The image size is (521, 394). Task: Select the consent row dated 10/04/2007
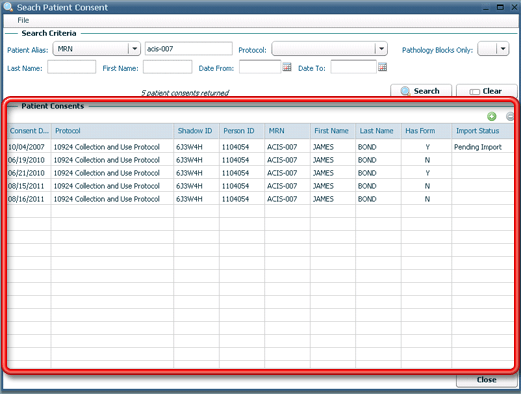click(x=260, y=147)
